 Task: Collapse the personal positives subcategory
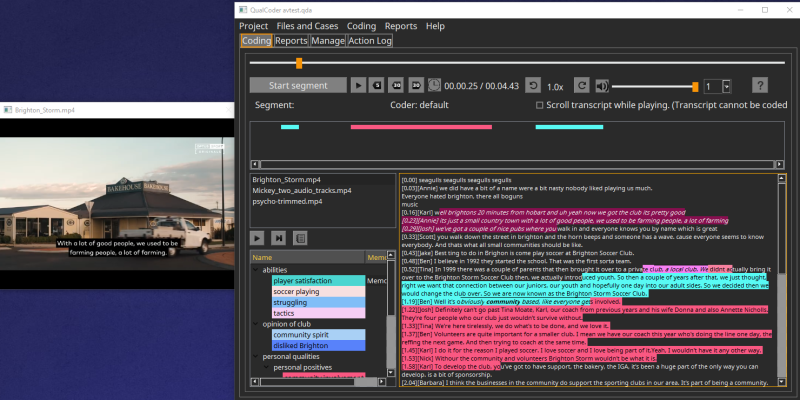pyautogui.click(x=267, y=367)
